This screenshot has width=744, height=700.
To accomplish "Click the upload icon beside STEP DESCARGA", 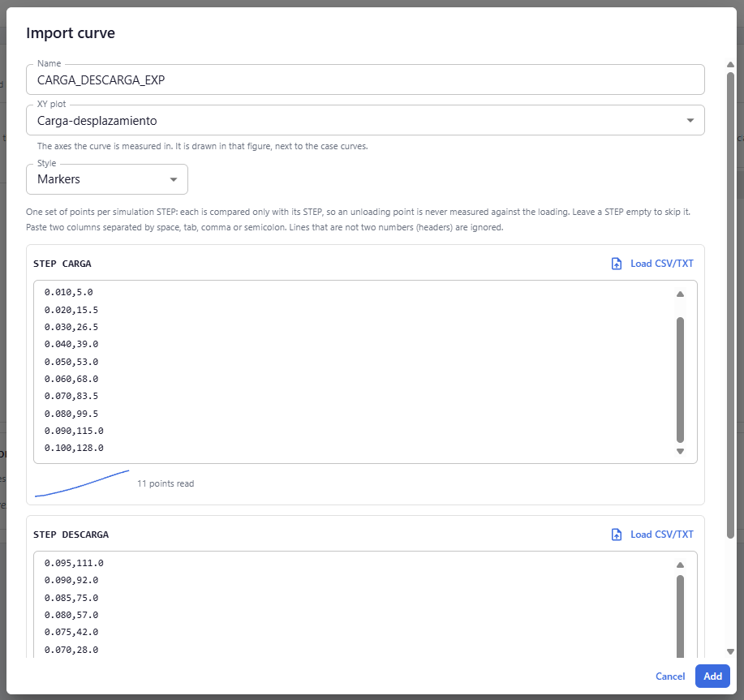I will pyautogui.click(x=617, y=535).
